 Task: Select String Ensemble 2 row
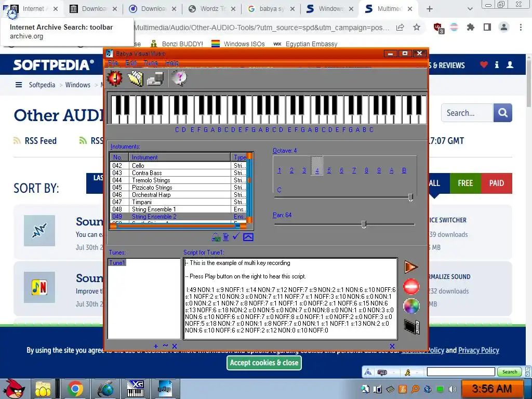[178, 217]
